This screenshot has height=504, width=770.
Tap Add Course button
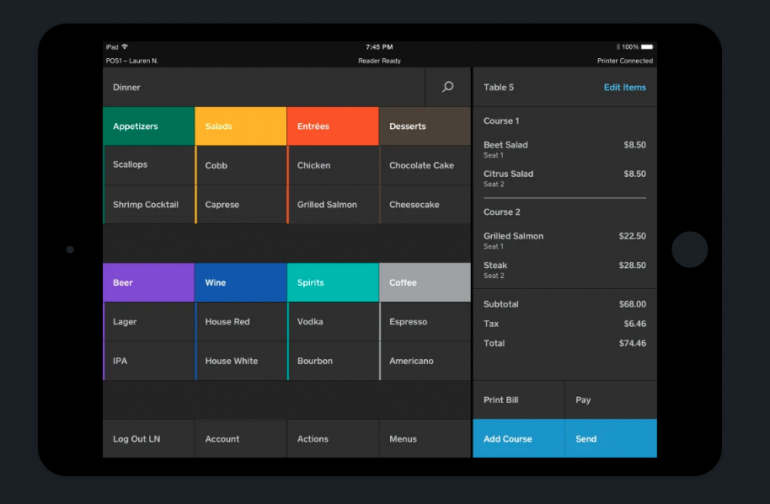tap(518, 439)
